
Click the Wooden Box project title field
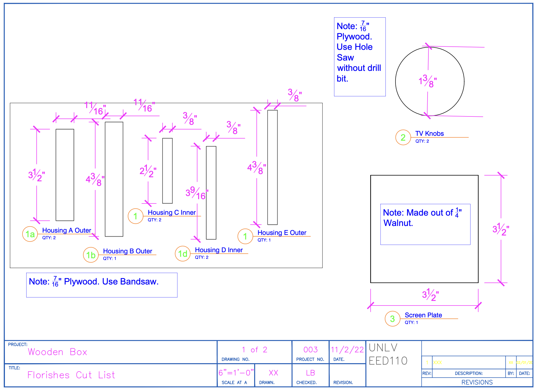57,352
